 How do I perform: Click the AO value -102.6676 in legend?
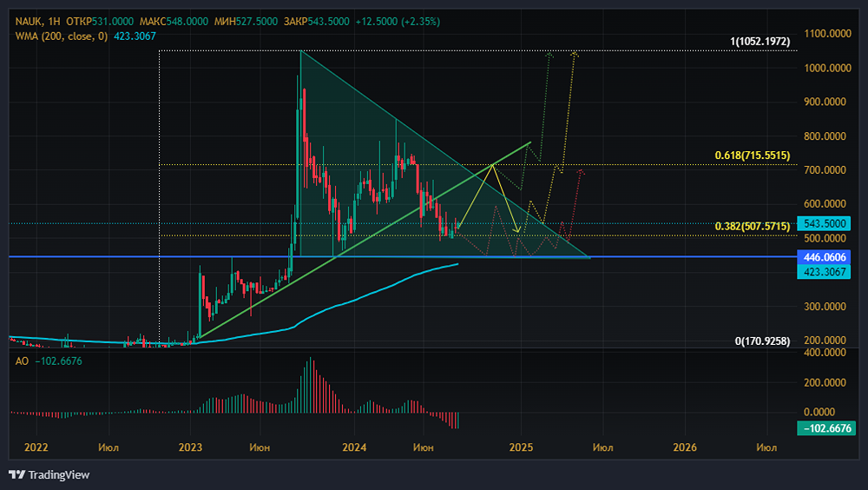(59, 361)
